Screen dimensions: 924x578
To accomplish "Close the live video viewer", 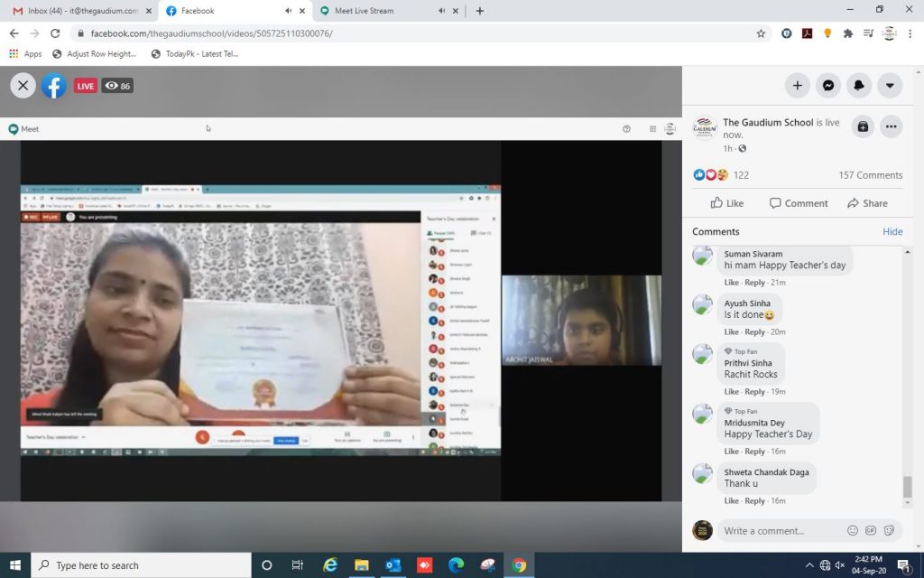I will tap(23, 86).
